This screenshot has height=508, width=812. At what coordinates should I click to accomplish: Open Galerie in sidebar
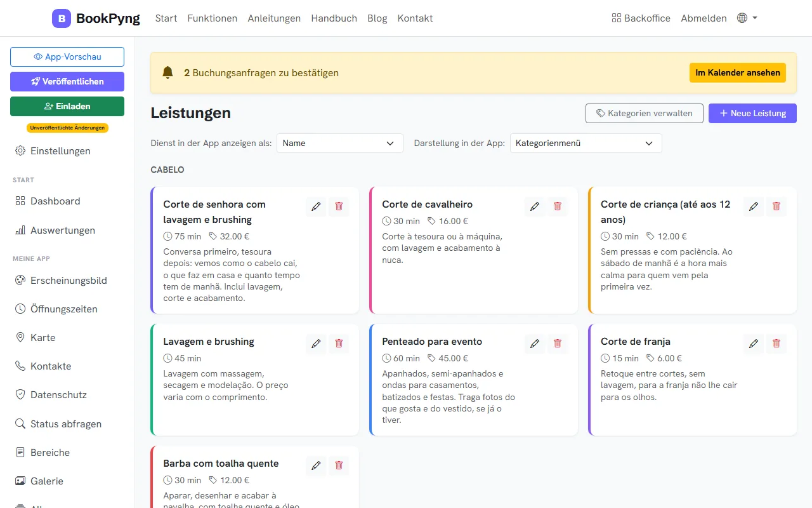pos(67,481)
